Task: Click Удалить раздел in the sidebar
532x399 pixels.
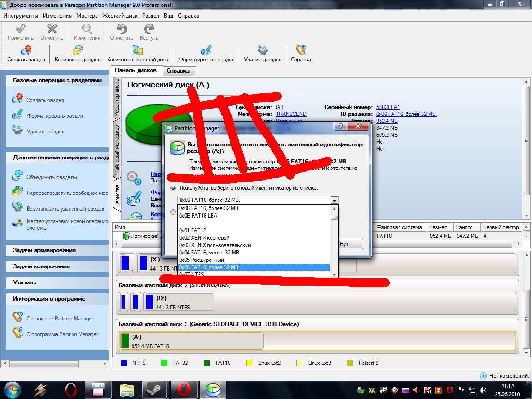Action: 45,131
